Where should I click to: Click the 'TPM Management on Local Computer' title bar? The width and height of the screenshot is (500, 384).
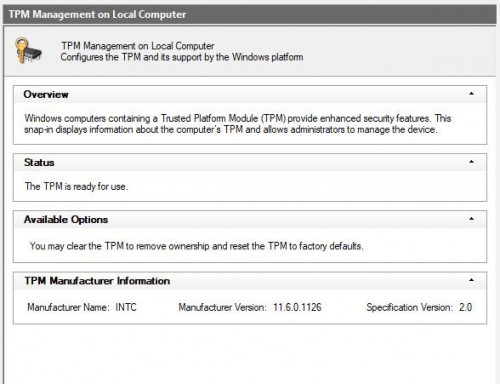[x=250, y=15]
